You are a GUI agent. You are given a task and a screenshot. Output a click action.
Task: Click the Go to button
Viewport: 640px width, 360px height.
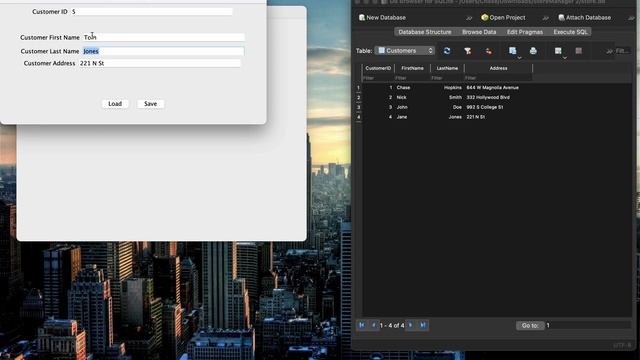click(530, 325)
